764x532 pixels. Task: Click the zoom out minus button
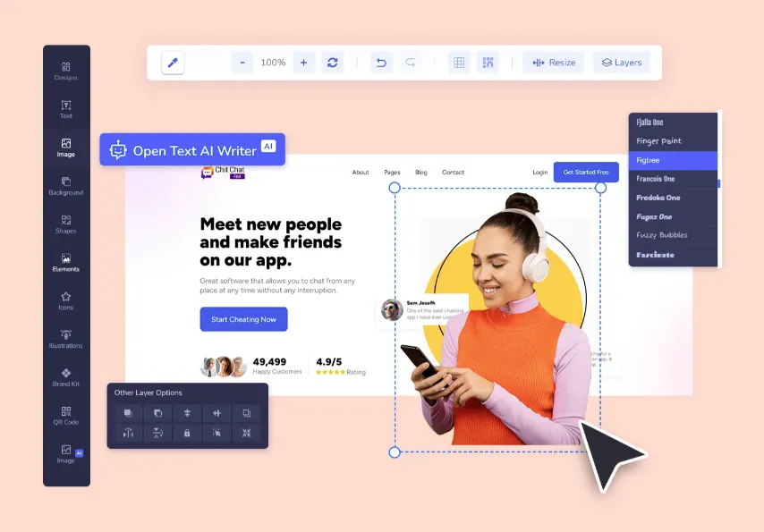(x=242, y=63)
